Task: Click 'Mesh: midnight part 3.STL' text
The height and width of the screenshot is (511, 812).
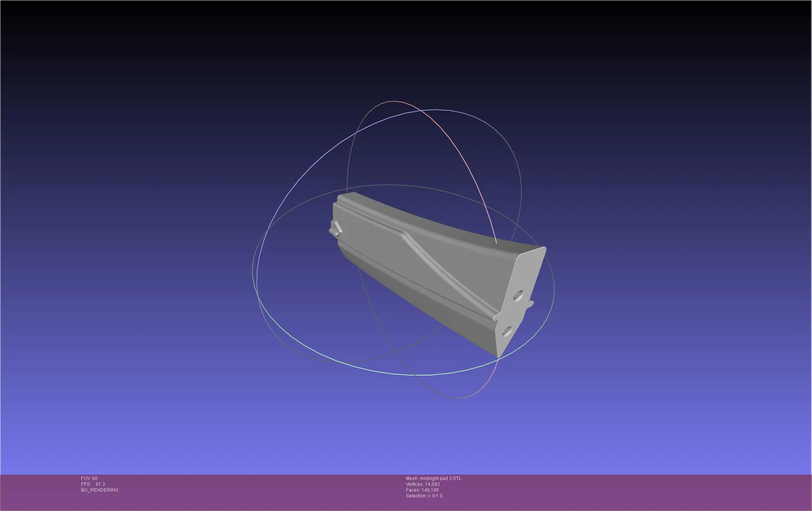Action: pos(434,478)
